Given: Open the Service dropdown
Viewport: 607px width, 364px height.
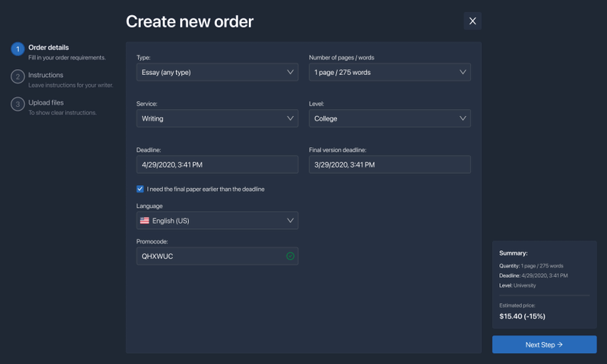Looking at the screenshot, I should tap(217, 118).
